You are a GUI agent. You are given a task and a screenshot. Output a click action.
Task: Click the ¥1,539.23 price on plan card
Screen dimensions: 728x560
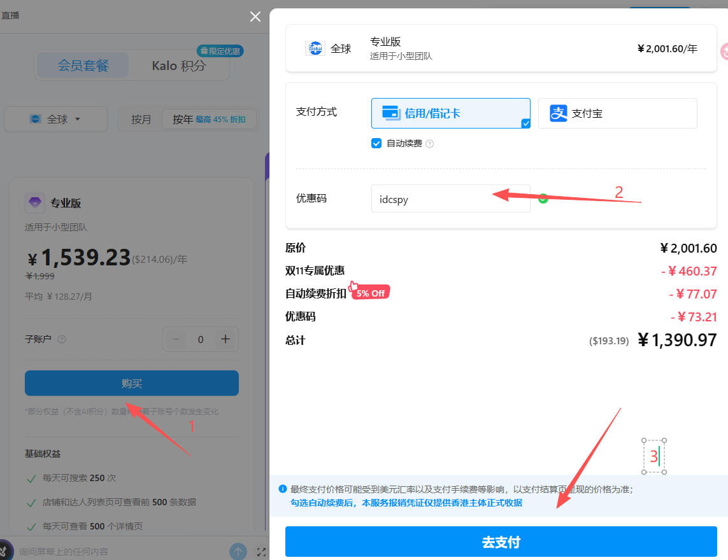(79, 258)
